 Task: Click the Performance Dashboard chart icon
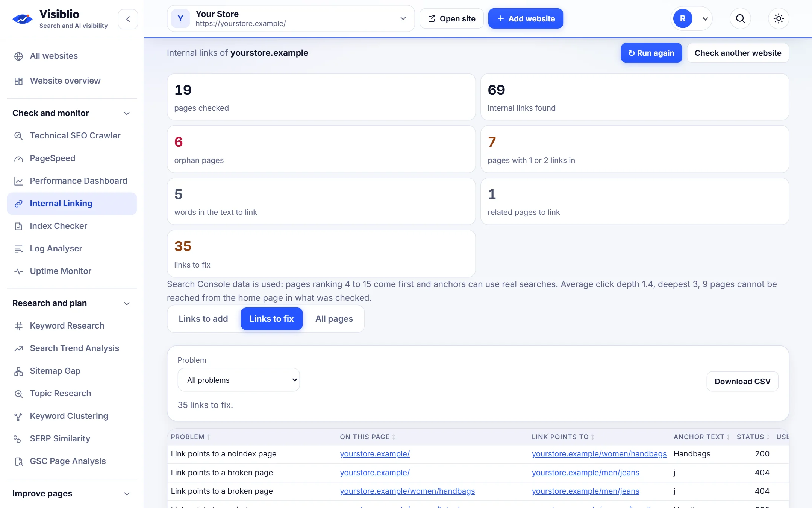click(x=18, y=181)
